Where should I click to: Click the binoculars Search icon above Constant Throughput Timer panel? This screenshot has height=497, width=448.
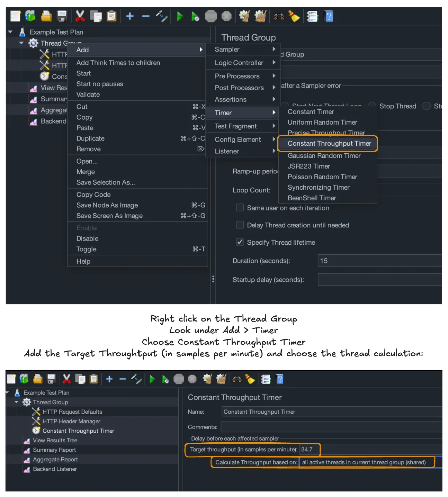point(237,379)
